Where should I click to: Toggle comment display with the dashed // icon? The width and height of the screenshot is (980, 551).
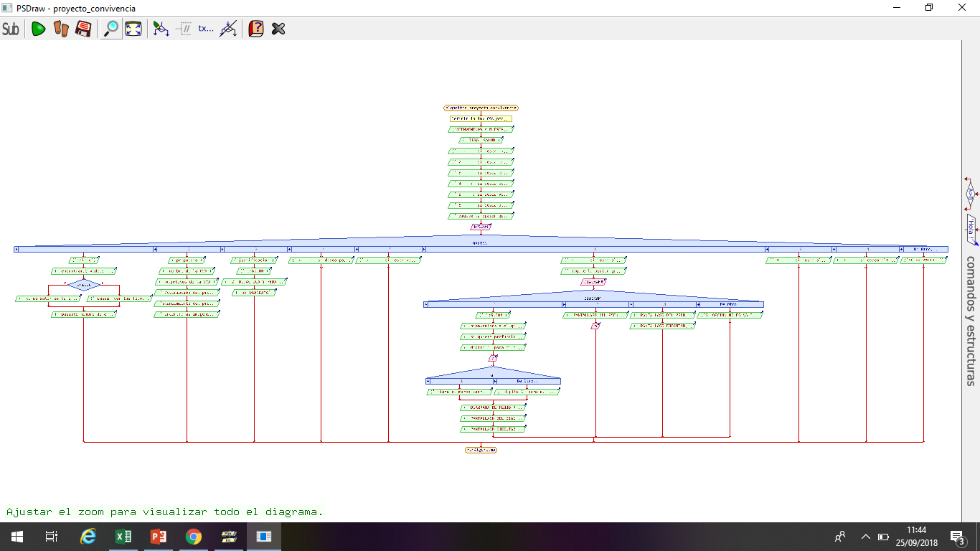coord(184,29)
